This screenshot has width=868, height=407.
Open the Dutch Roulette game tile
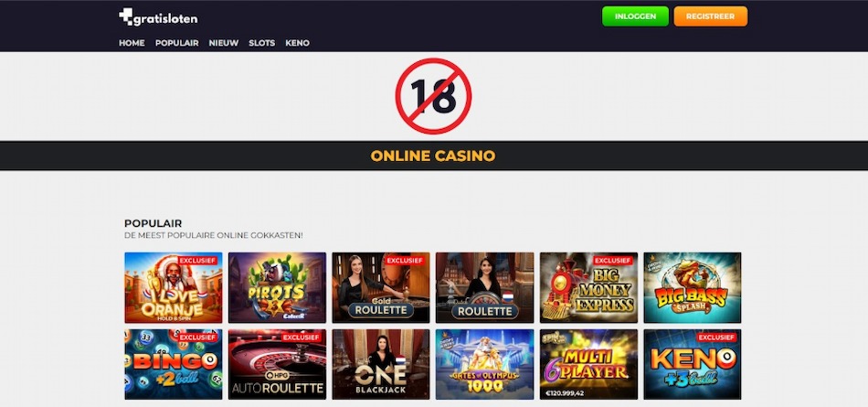click(x=485, y=288)
